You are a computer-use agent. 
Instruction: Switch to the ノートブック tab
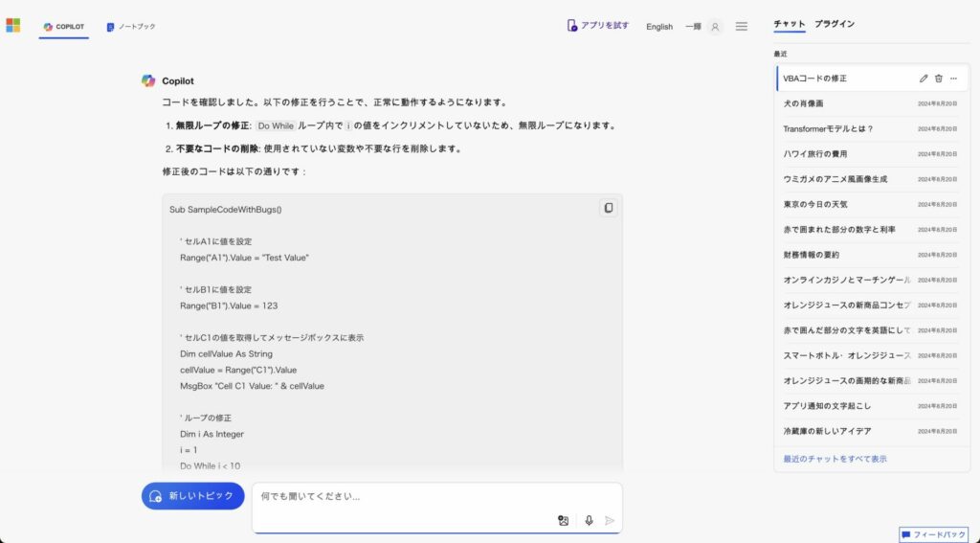pyautogui.click(x=130, y=27)
